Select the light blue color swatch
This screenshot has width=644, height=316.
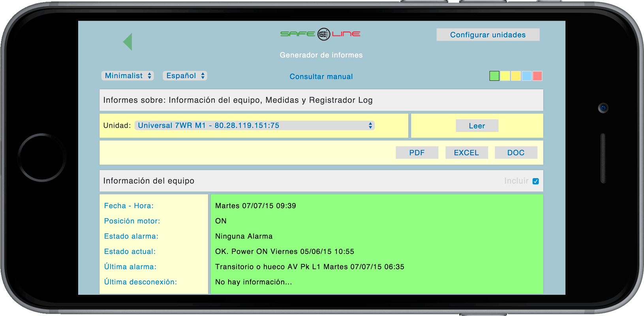[526, 76]
